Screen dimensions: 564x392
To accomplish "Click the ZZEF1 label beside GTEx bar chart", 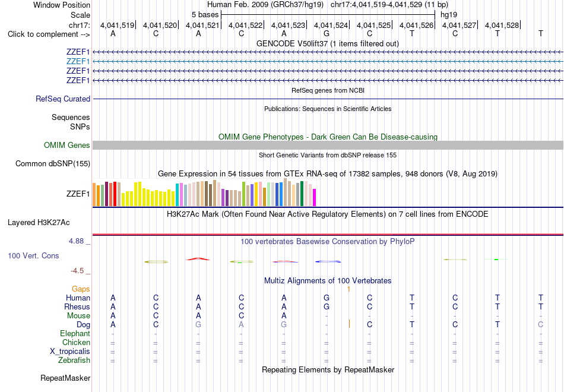I will 78,194.
